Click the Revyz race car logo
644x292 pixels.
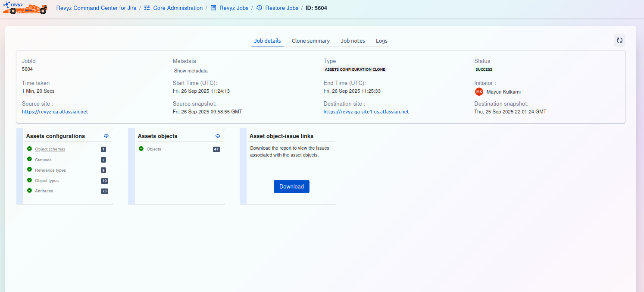(x=25, y=8)
